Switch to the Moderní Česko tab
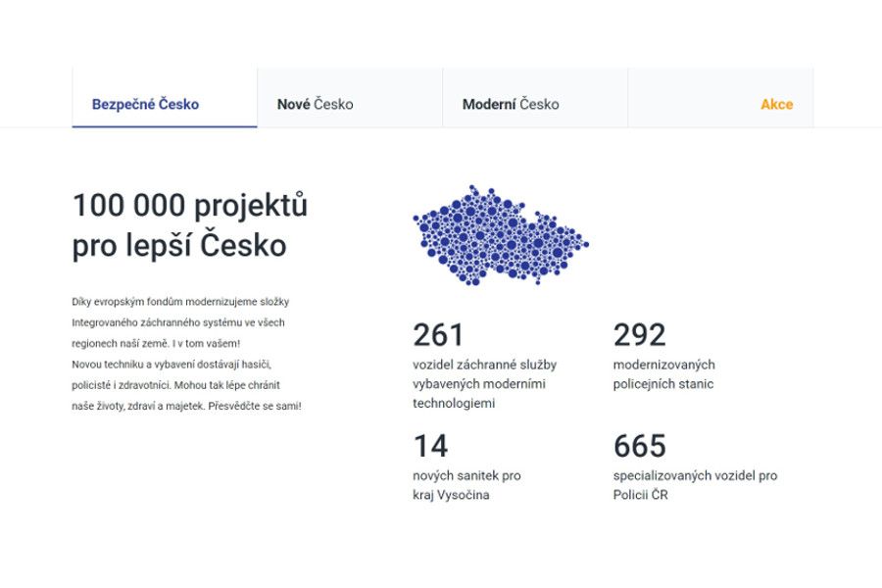This screenshot has height=588, width=882. [x=511, y=103]
